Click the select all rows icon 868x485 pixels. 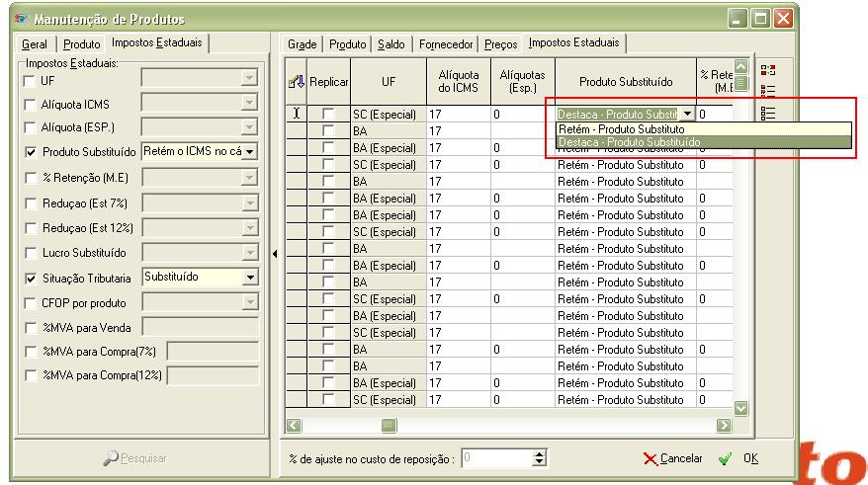point(768,91)
